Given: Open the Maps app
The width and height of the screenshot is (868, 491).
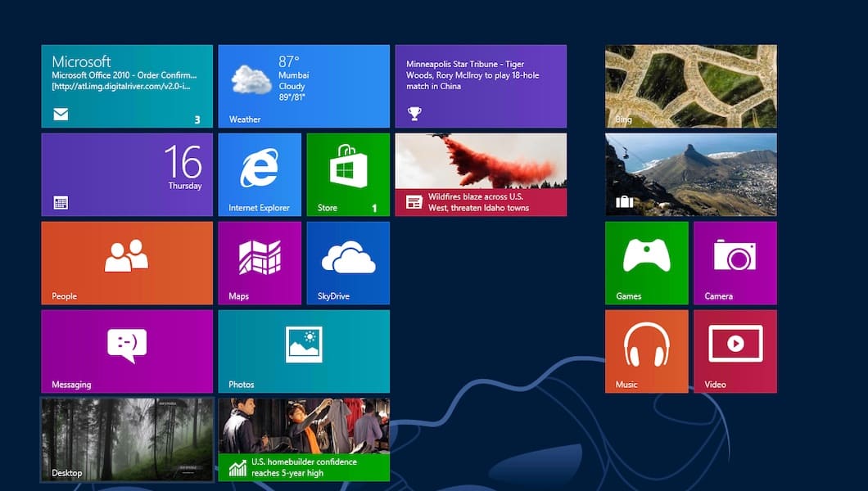Looking at the screenshot, I should click(260, 262).
